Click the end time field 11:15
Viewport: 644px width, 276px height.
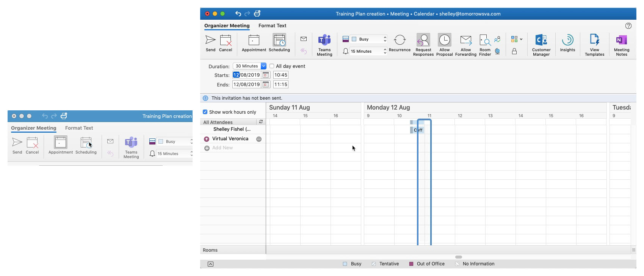tap(280, 85)
